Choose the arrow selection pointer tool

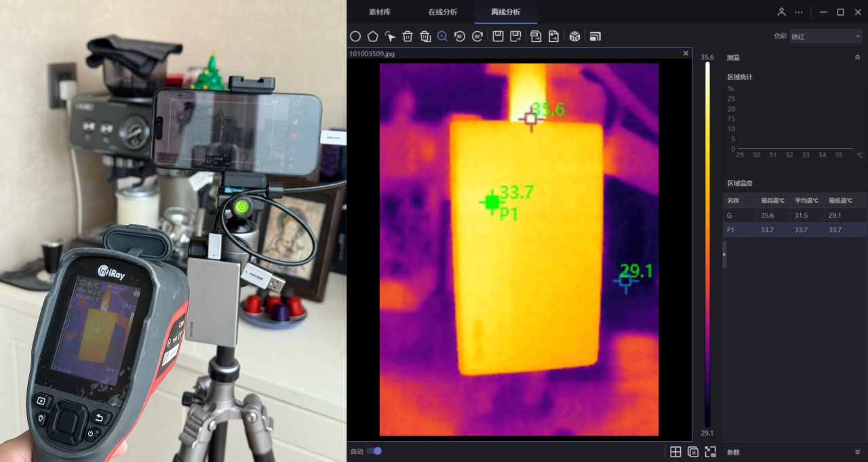[390, 37]
